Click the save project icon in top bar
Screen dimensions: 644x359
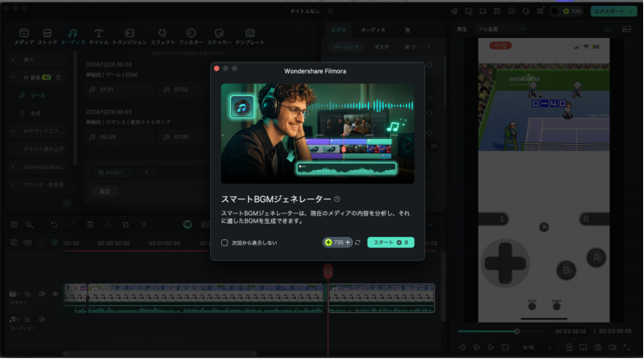pos(497,11)
